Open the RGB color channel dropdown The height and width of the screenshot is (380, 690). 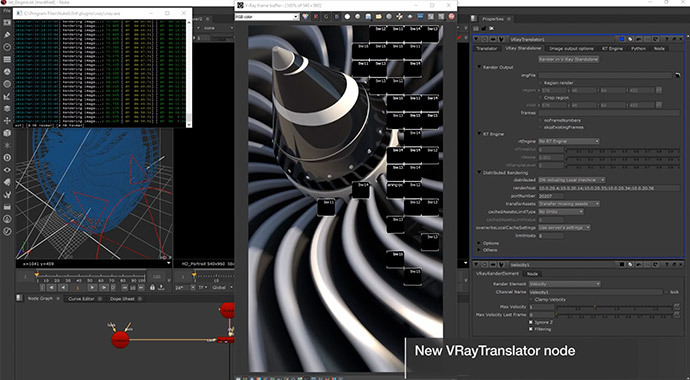click(267, 17)
